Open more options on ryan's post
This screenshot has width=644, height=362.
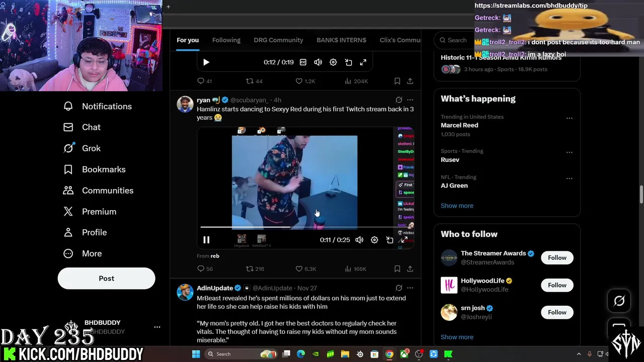pos(410,100)
